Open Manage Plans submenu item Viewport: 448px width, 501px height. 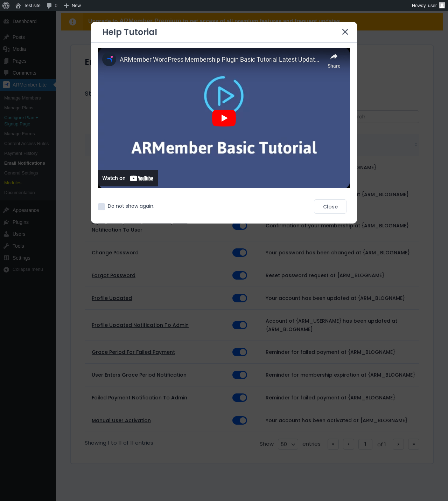[x=19, y=108]
